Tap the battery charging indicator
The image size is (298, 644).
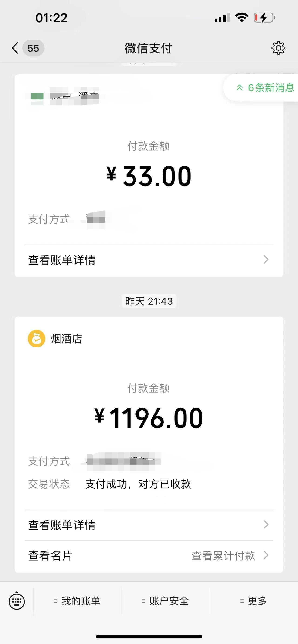pyautogui.click(x=264, y=18)
